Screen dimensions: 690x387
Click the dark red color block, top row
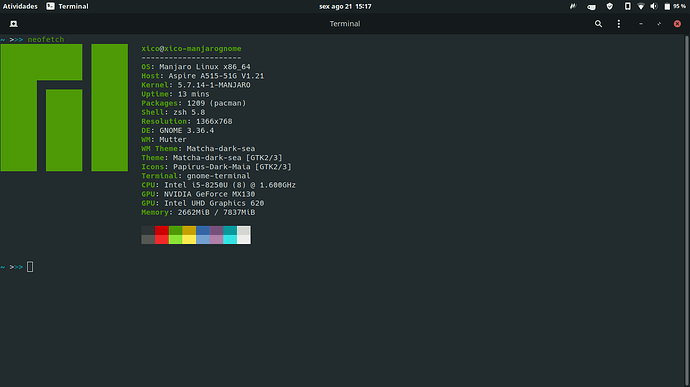[x=161, y=230]
